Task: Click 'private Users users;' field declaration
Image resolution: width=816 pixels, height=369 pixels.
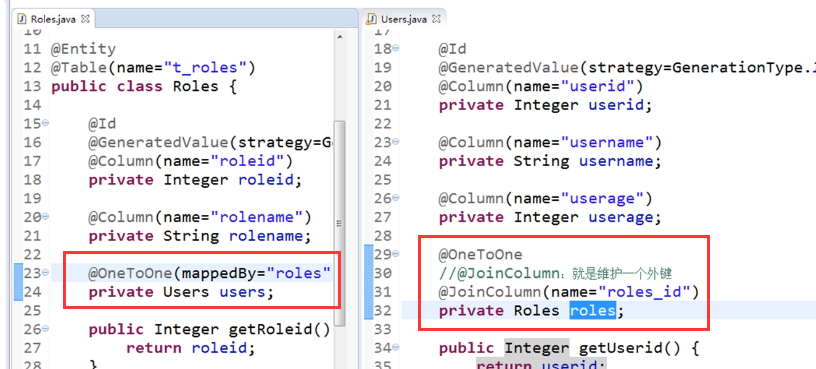Action: [181, 292]
